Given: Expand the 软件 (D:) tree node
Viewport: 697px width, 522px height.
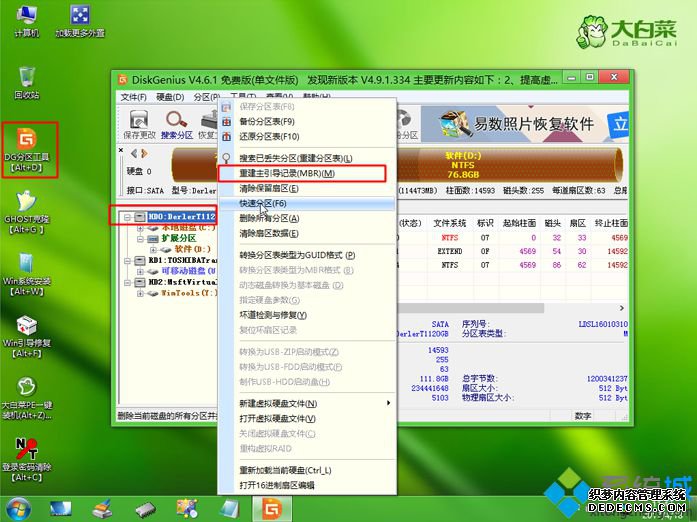Looking at the screenshot, I should 152,249.
